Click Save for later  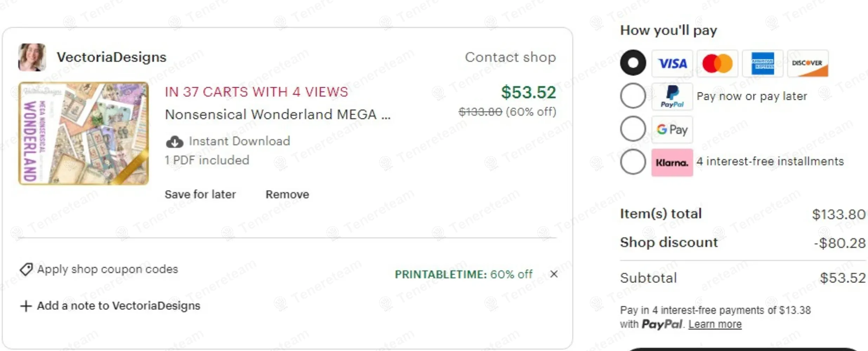point(200,194)
